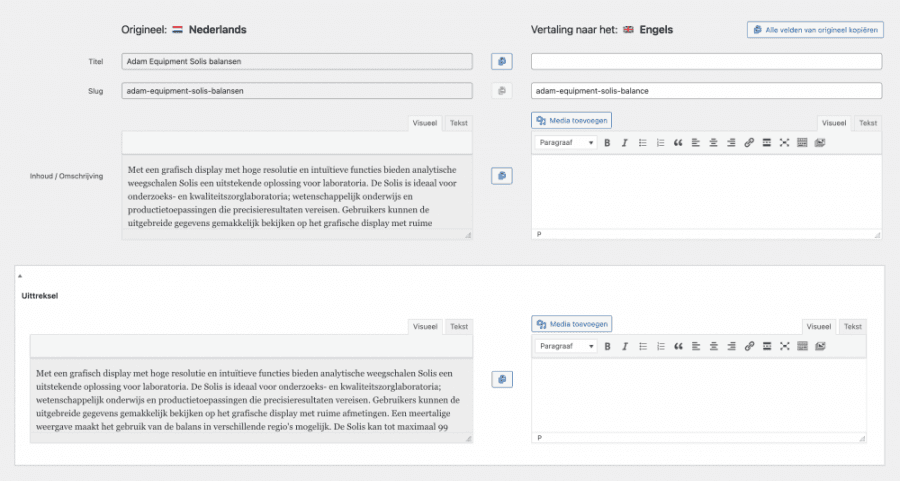
Task: Align text right in content editor
Action: tap(731, 143)
